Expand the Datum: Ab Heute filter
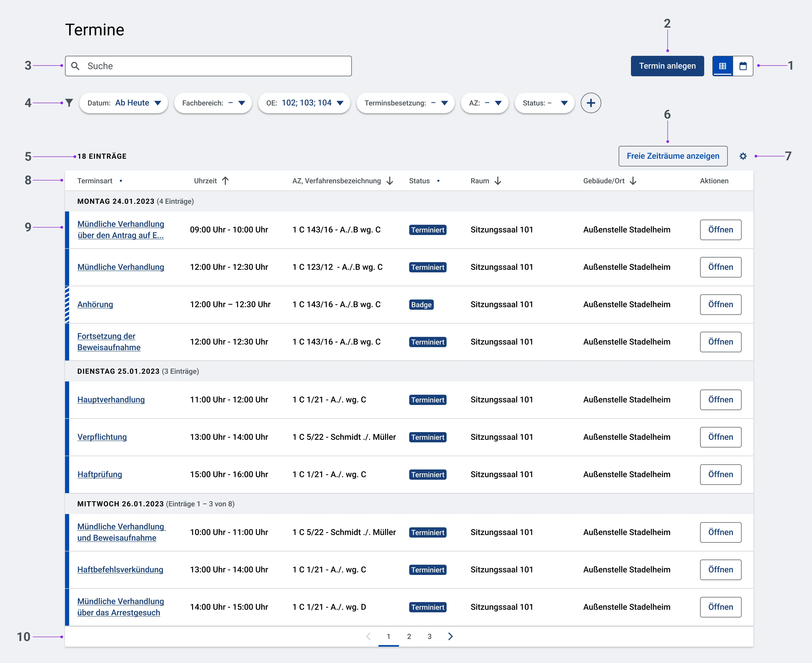 pyautogui.click(x=123, y=103)
